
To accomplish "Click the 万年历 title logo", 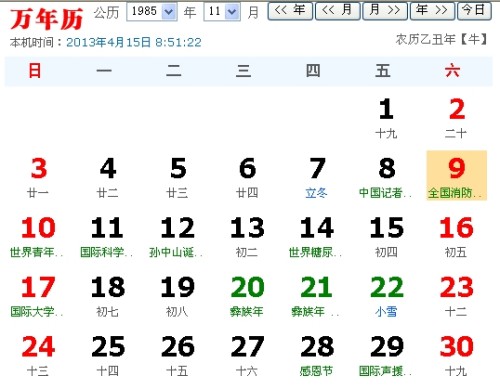I will (47, 19).
